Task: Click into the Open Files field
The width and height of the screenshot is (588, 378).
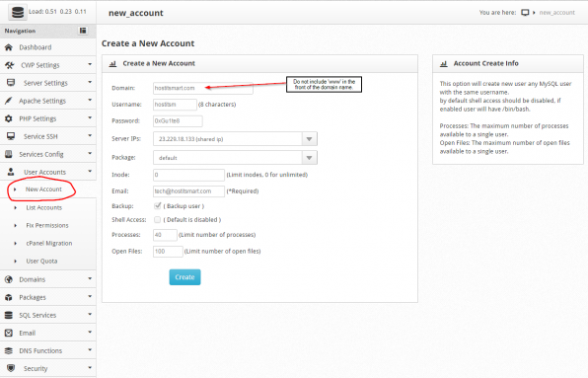Action: coord(168,252)
